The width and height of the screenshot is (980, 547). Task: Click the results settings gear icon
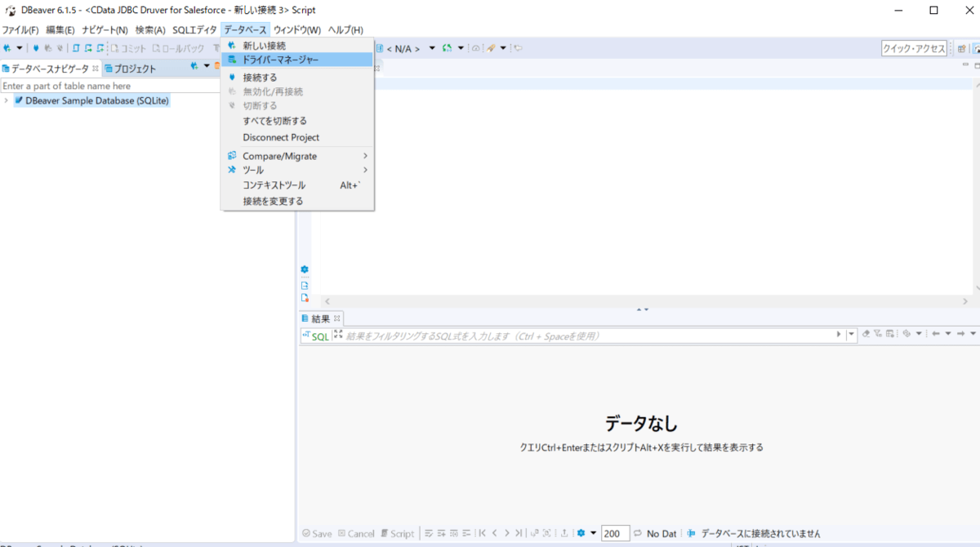click(581, 533)
